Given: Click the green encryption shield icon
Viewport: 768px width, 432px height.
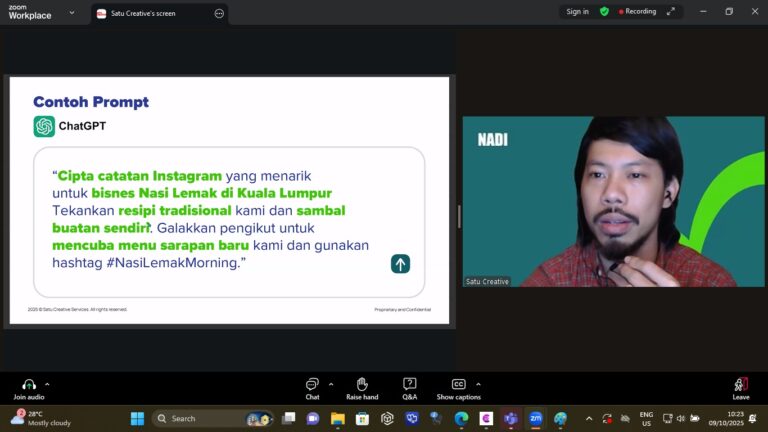Looking at the screenshot, I should click(604, 12).
